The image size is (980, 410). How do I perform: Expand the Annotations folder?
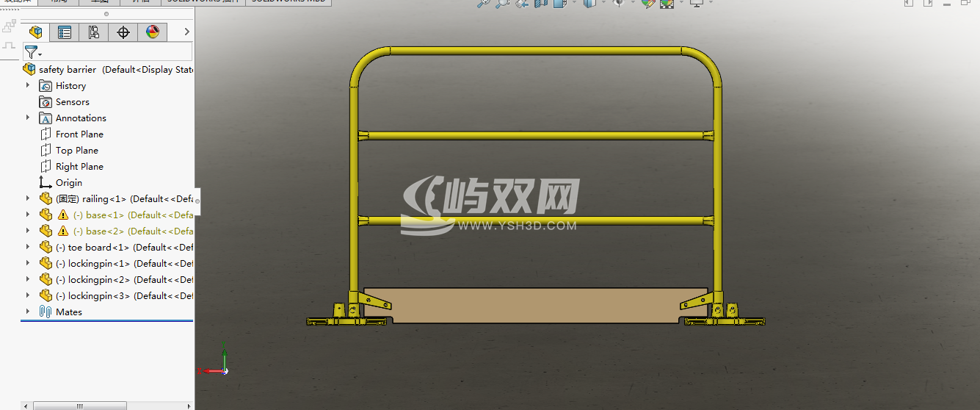click(28, 118)
